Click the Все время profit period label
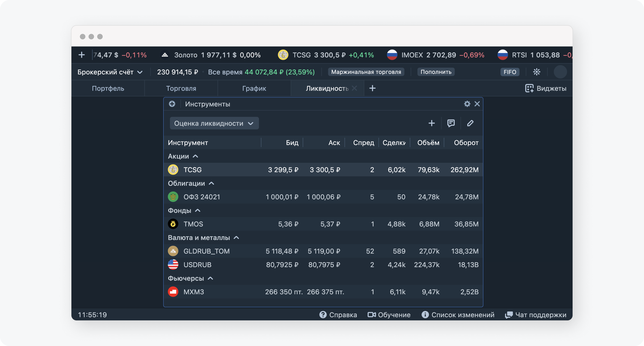The height and width of the screenshot is (346, 644). (225, 72)
